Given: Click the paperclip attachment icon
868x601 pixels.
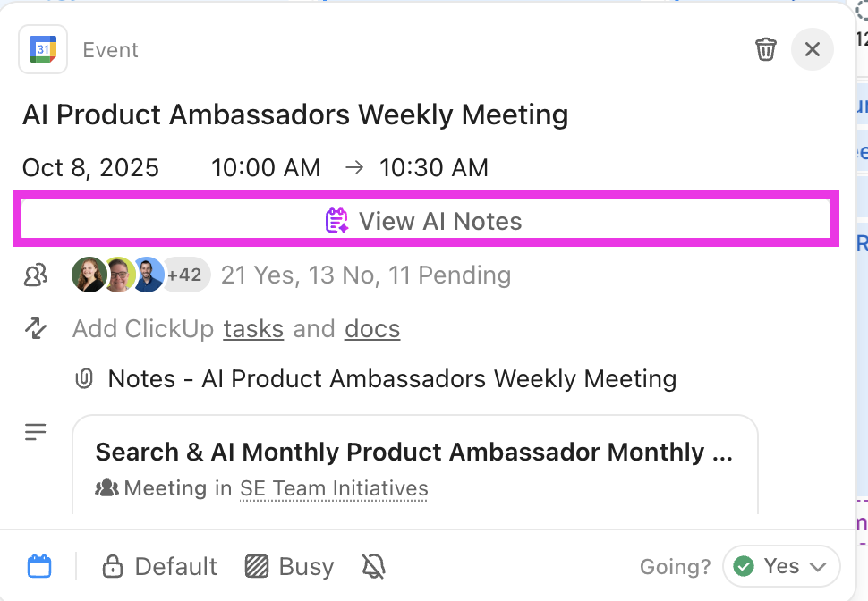Looking at the screenshot, I should pos(84,378).
